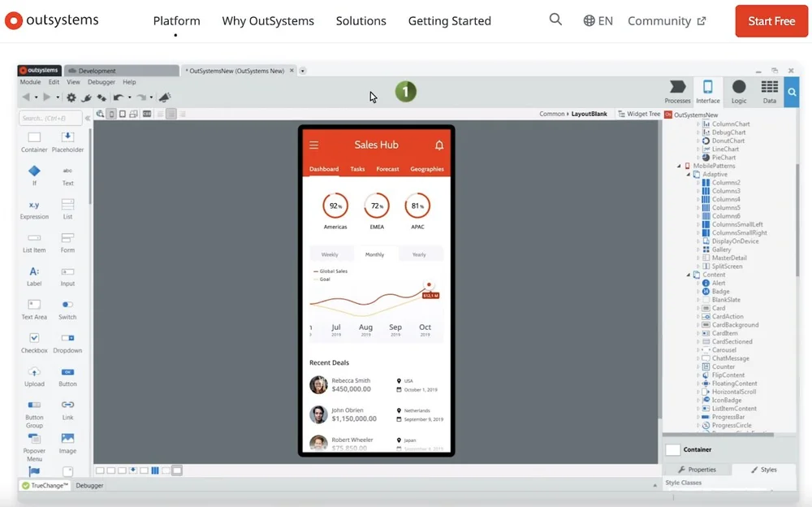Select the Label widget

[x=34, y=275]
